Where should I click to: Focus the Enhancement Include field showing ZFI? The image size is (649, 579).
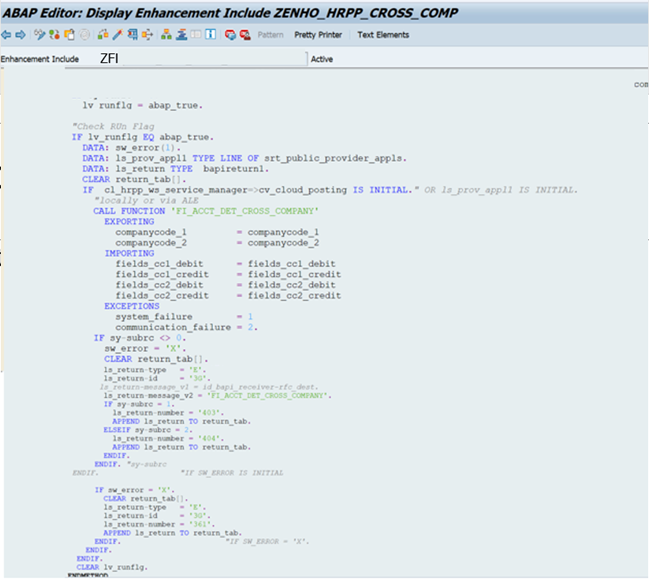(x=203, y=59)
